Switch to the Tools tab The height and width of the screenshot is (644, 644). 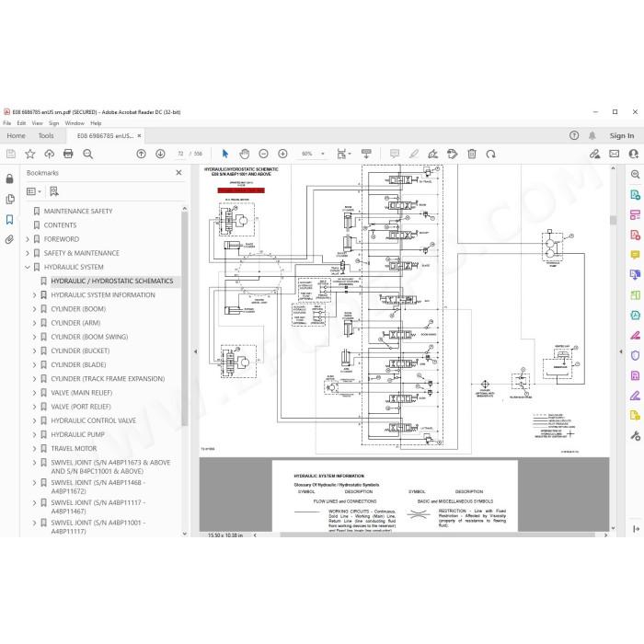coord(46,135)
